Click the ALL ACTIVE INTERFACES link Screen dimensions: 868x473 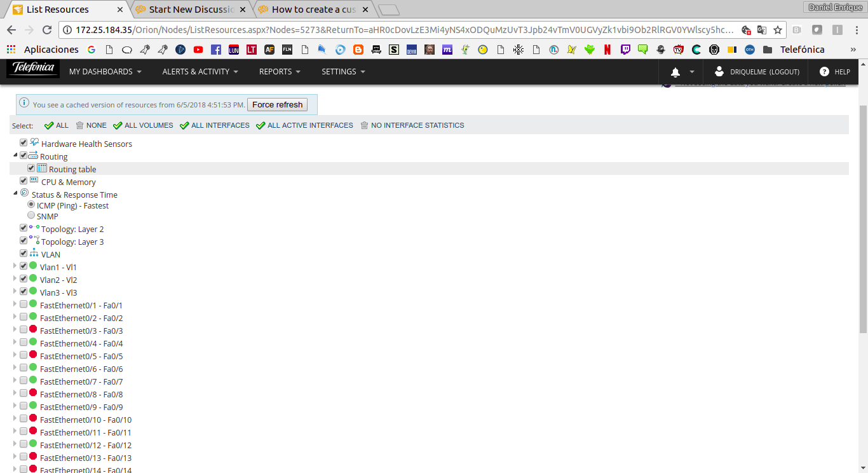(x=304, y=125)
